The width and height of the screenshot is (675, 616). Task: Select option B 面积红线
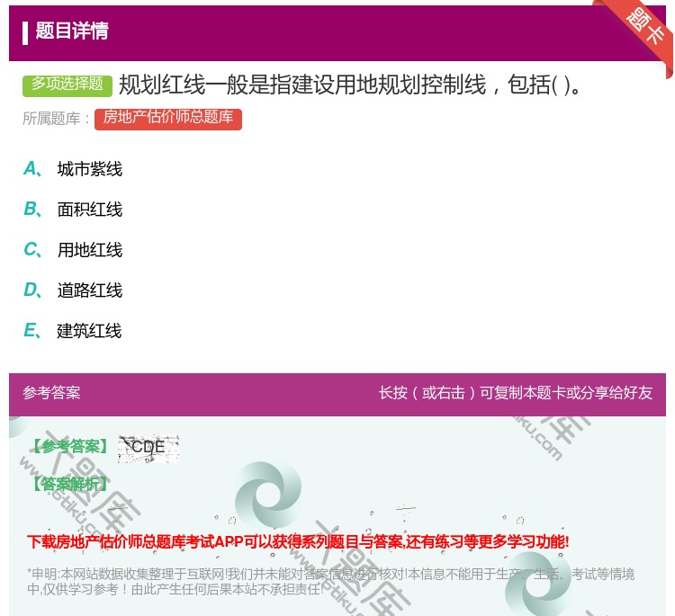(73, 209)
